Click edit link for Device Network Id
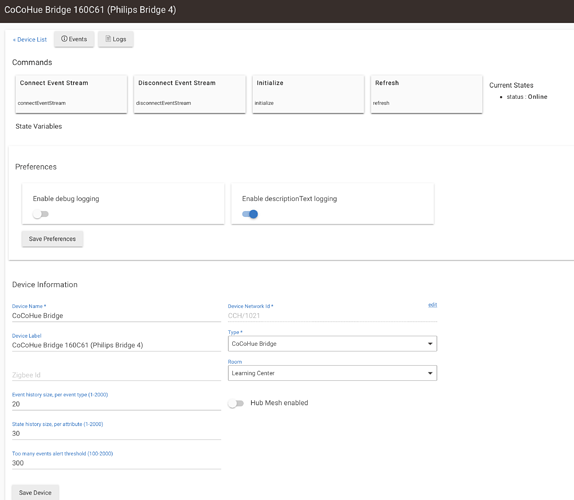 pos(433,305)
